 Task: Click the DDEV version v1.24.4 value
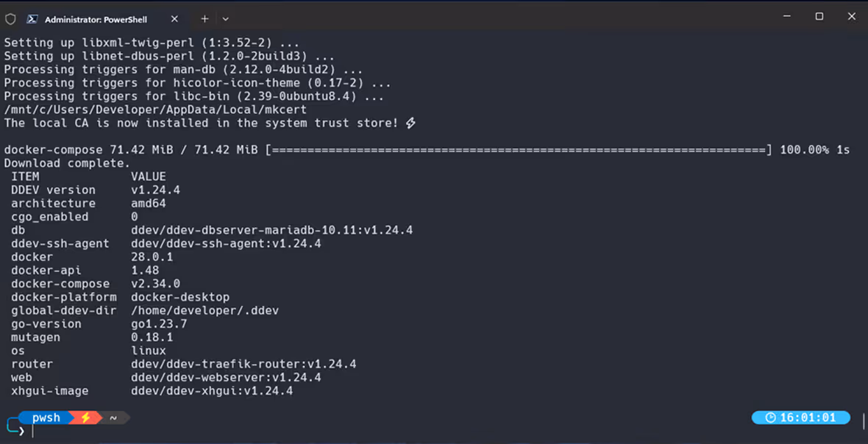155,190
